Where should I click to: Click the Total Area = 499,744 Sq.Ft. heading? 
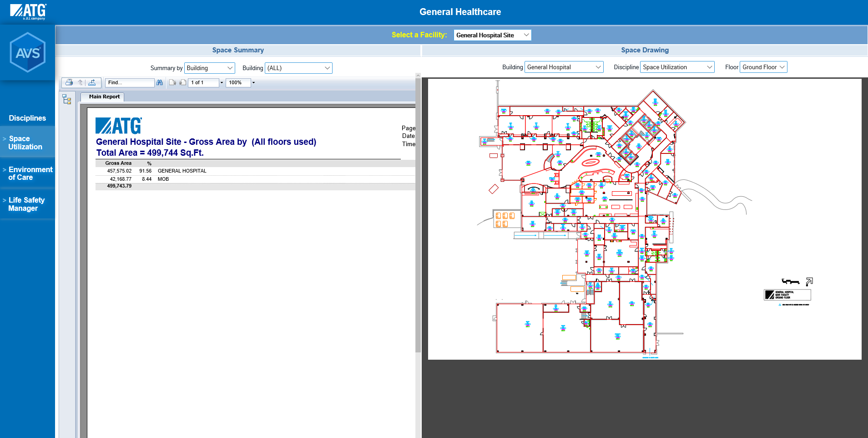click(150, 153)
